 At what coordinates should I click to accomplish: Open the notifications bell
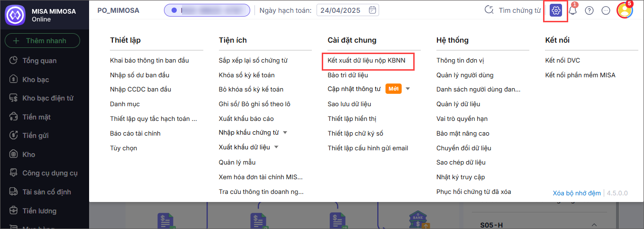click(x=573, y=10)
